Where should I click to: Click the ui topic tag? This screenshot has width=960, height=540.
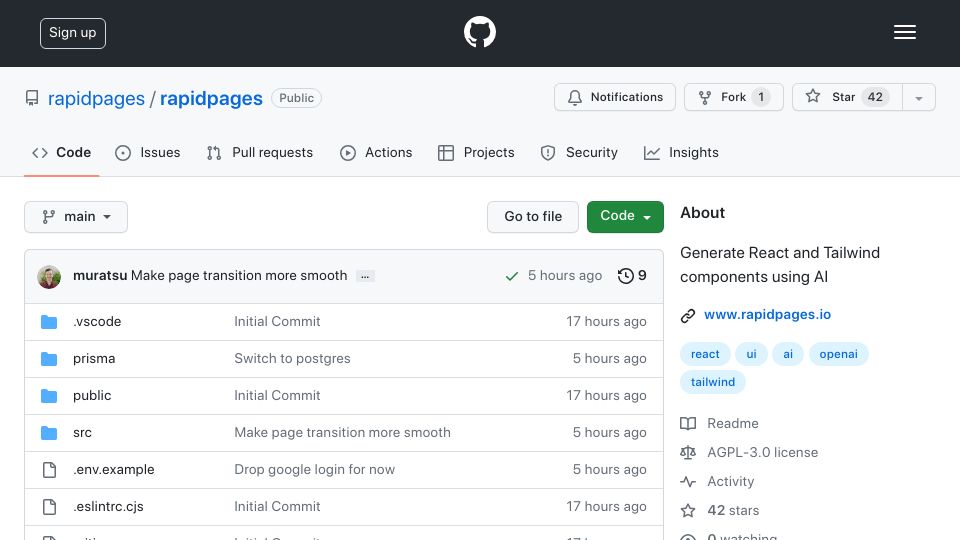pos(751,354)
